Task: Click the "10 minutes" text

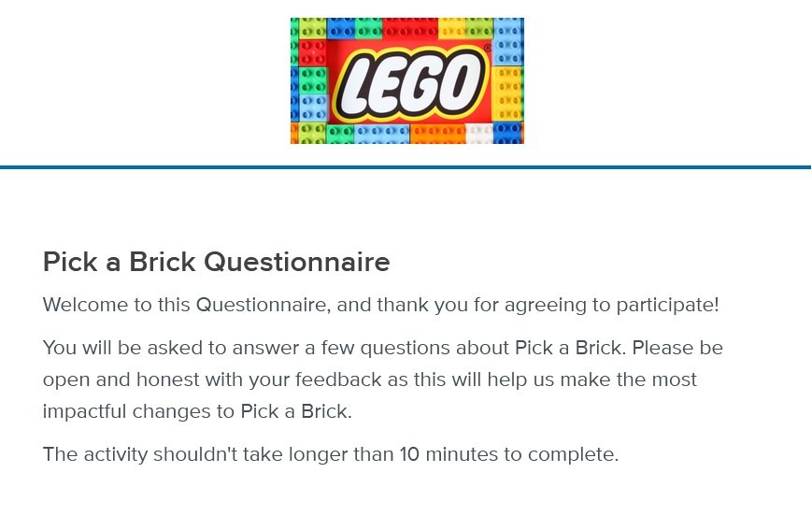Action: (448, 455)
